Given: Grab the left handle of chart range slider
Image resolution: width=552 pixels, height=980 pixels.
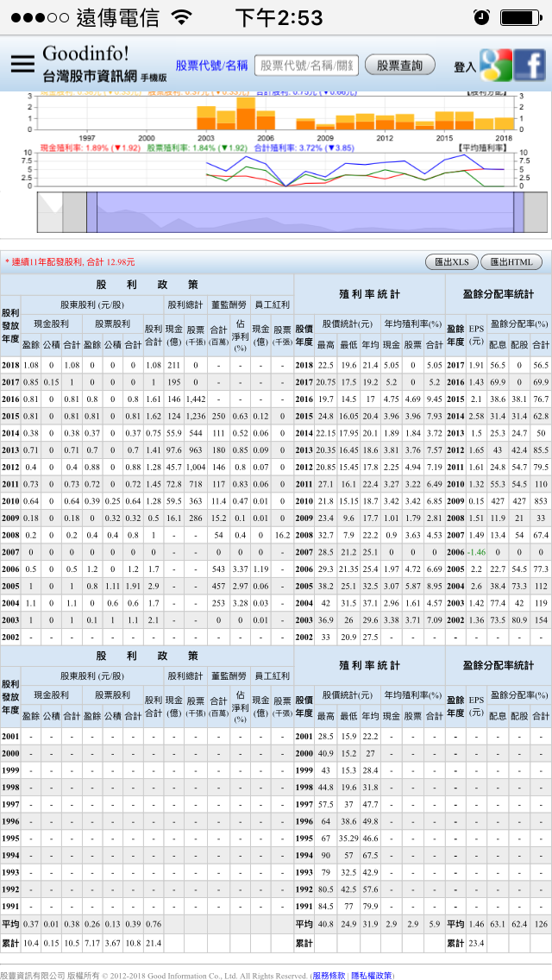Looking at the screenshot, I should (x=91, y=212).
